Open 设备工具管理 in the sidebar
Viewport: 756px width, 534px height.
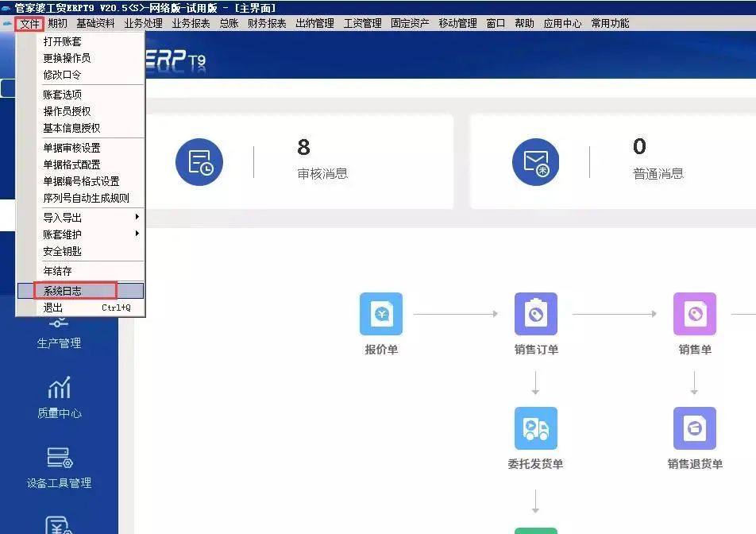60,466
